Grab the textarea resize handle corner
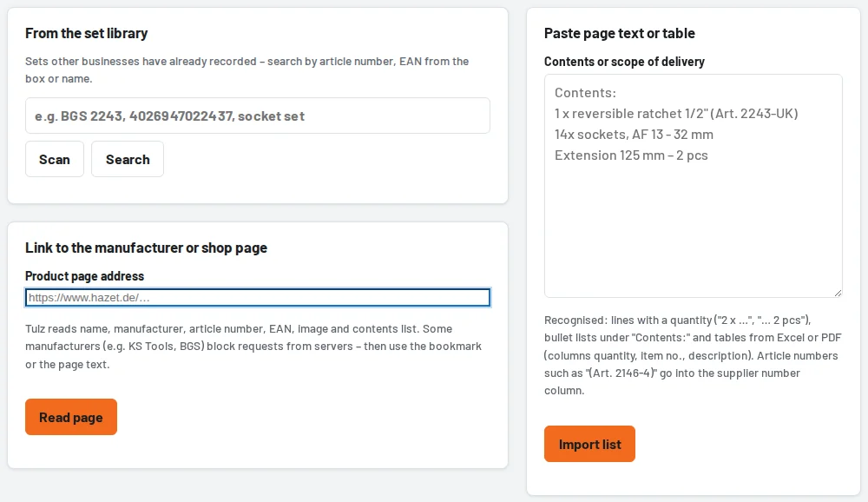The image size is (868, 502). click(838, 293)
